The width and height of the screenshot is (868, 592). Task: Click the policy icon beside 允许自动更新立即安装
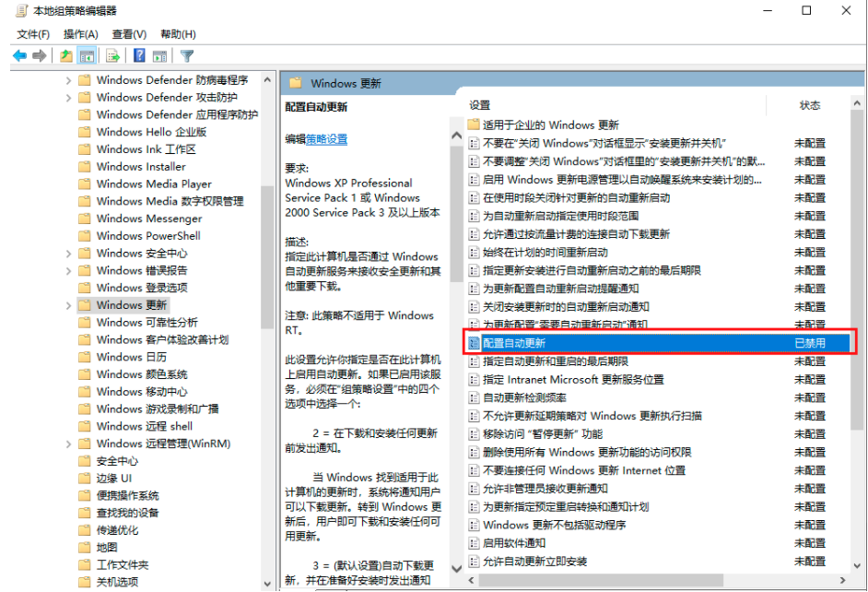coord(474,562)
